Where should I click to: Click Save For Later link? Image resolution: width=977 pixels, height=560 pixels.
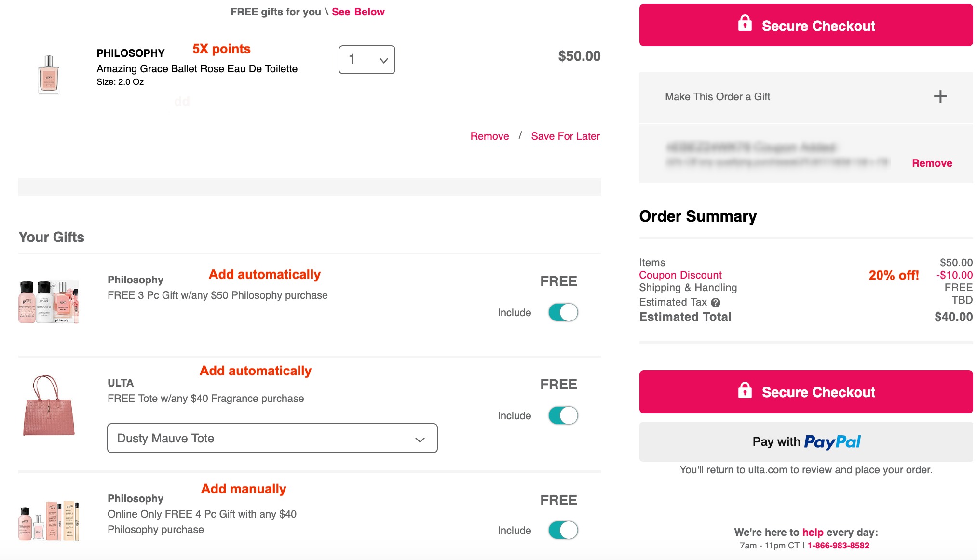565,136
